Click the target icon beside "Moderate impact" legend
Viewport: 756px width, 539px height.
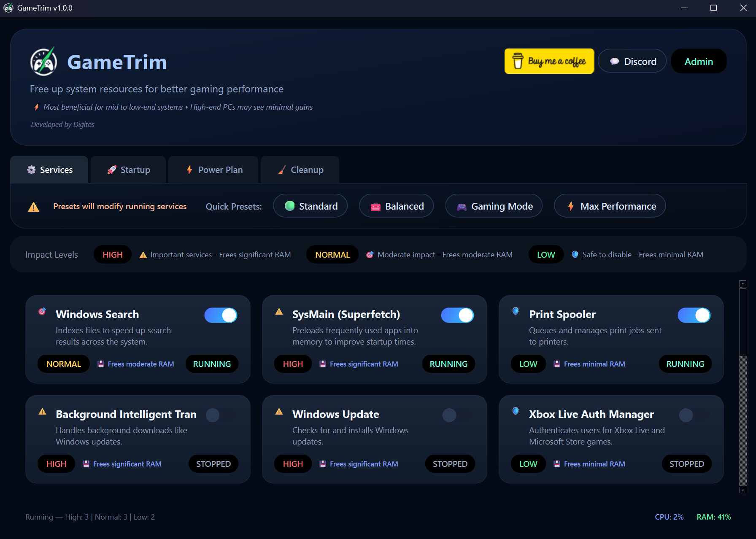[370, 255]
